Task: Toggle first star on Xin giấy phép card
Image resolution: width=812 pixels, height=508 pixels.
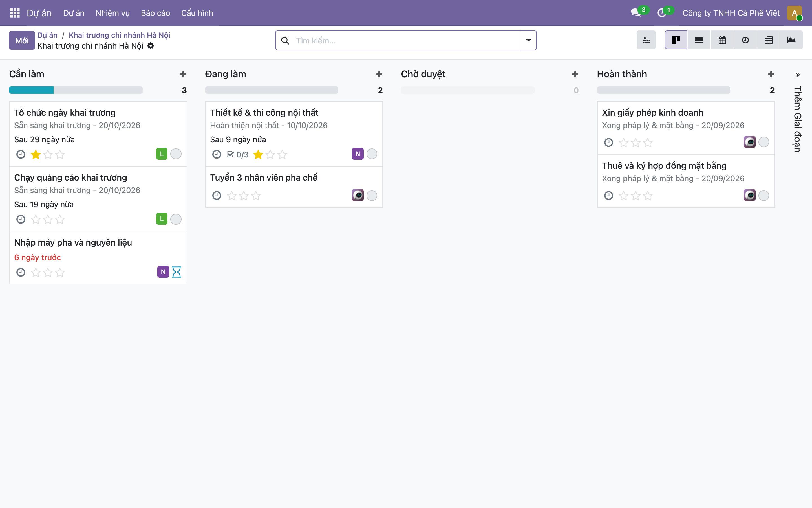Action: click(623, 143)
